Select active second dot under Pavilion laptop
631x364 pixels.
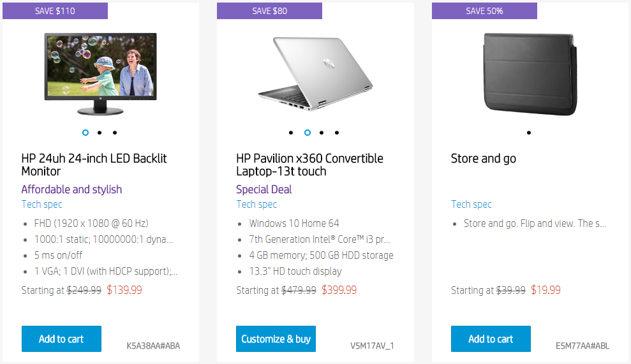pyautogui.click(x=308, y=133)
